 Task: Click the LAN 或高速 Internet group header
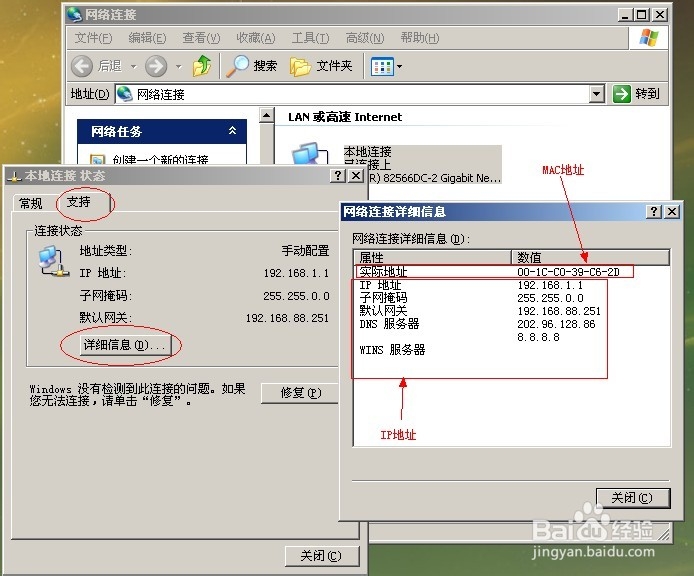pyautogui.click(x=345, y=117)
